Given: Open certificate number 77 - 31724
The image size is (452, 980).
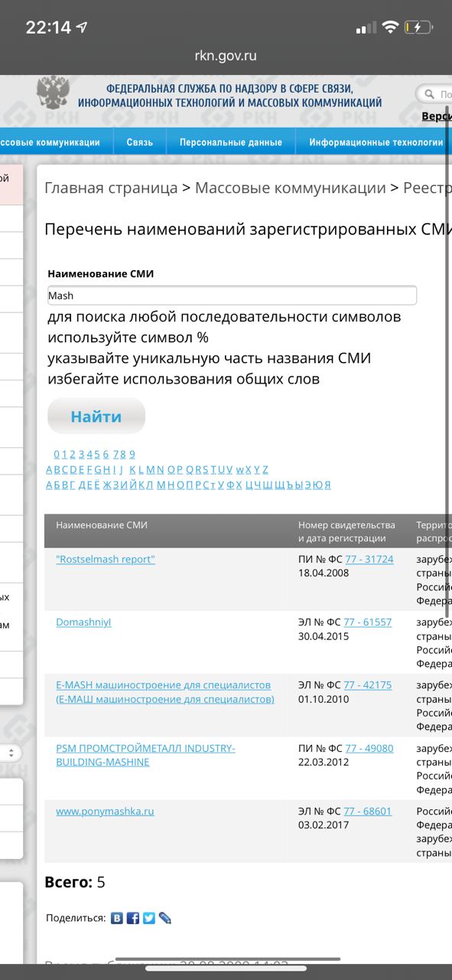Looking at the screenshot, I should (x=369, y=559).
